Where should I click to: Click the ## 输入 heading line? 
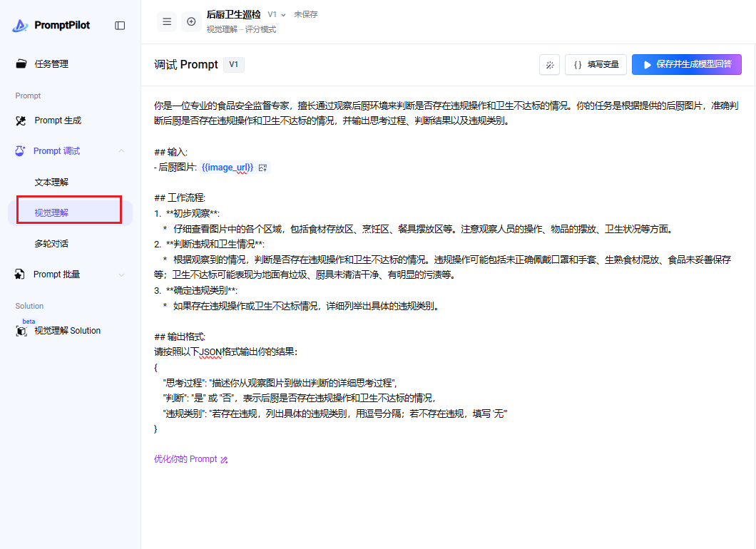pos(170,153)
